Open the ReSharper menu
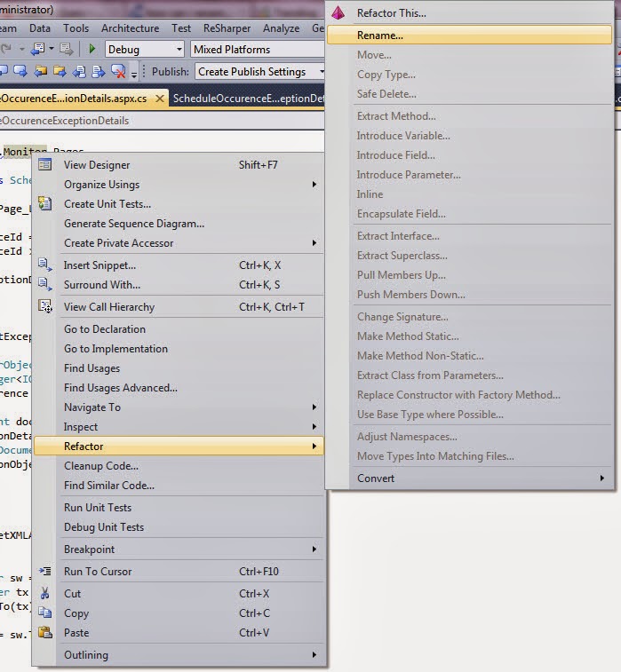Viewport: 621px width, 672px height. tap(227, 28)
